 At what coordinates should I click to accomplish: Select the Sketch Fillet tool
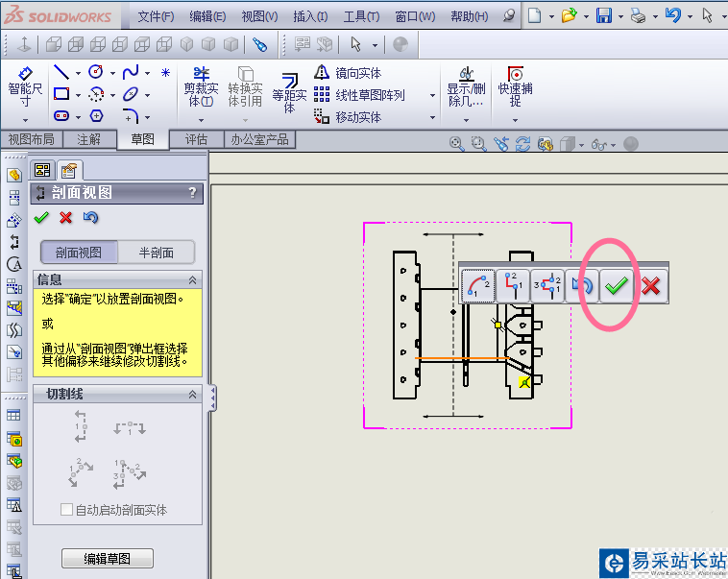tap(131, 115)
